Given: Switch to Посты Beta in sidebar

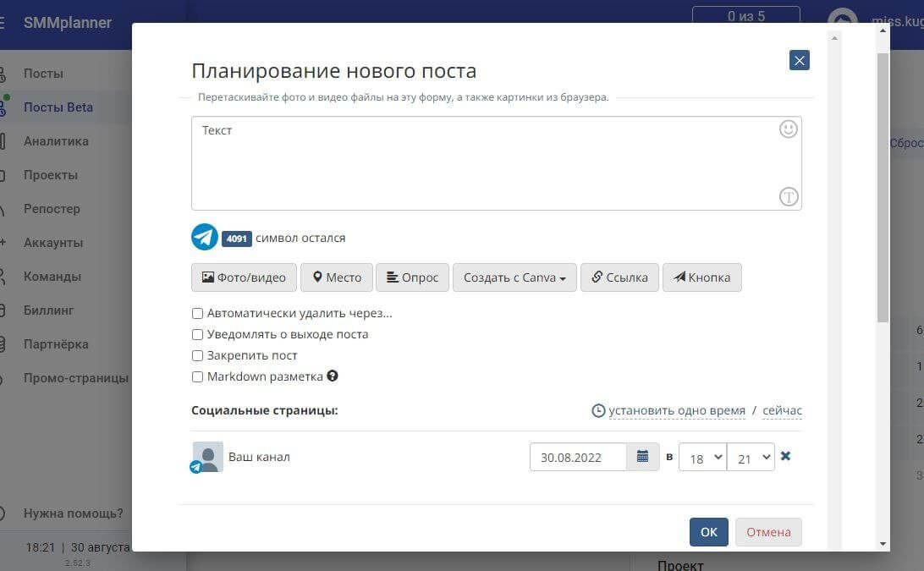Looking at the screenshot, I should click(x=58, y=107).
